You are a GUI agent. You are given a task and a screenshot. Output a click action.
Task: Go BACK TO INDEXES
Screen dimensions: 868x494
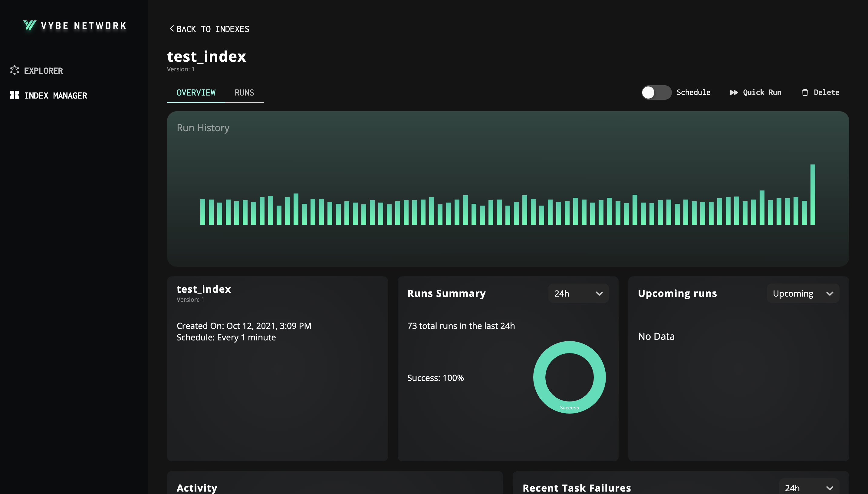coord(212,29)
